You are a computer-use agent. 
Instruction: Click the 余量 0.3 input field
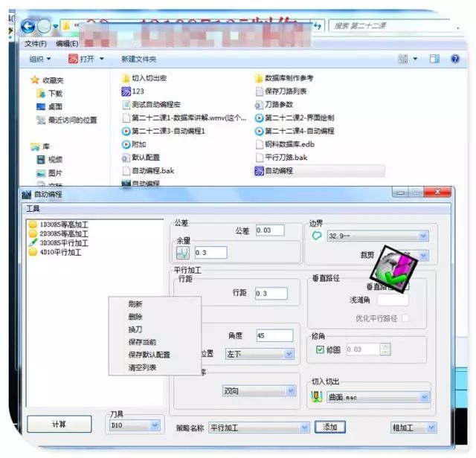(210, 253)
